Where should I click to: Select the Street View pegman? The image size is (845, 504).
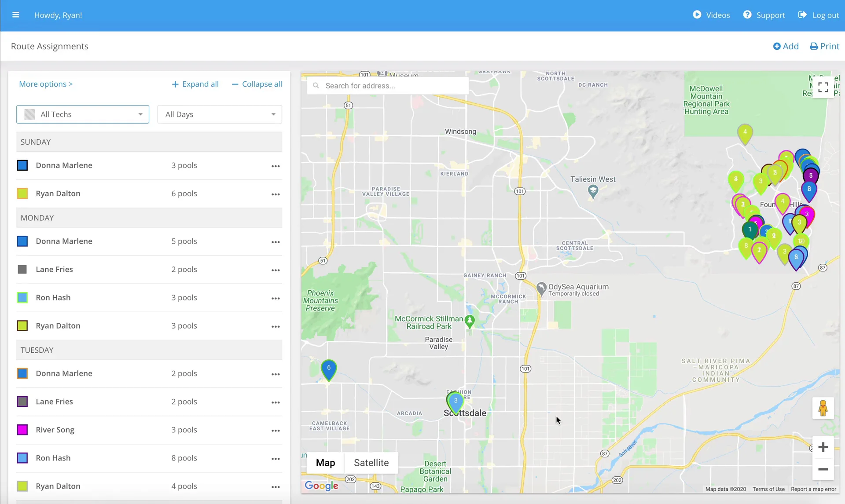(823, 409)
